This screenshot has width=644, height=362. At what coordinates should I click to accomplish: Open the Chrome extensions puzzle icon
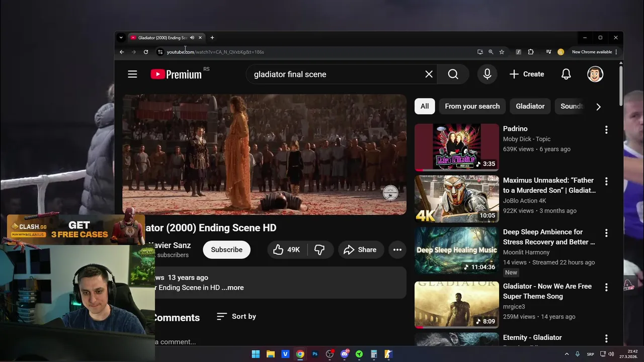[531, 52]
